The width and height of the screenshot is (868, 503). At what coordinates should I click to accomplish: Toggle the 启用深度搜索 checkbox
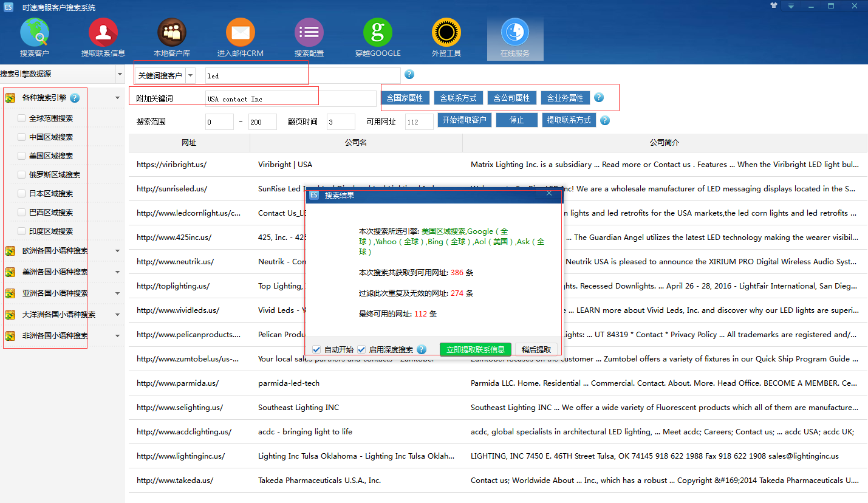point(361,350)
